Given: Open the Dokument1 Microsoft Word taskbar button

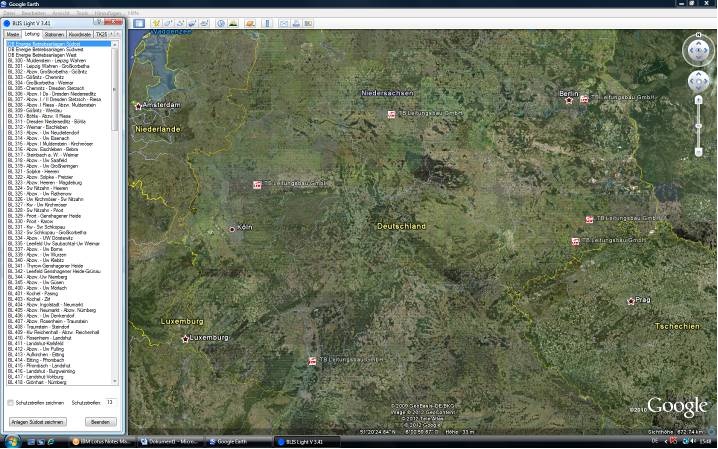Looking at the screenshot, I should [x=169, y=442].
